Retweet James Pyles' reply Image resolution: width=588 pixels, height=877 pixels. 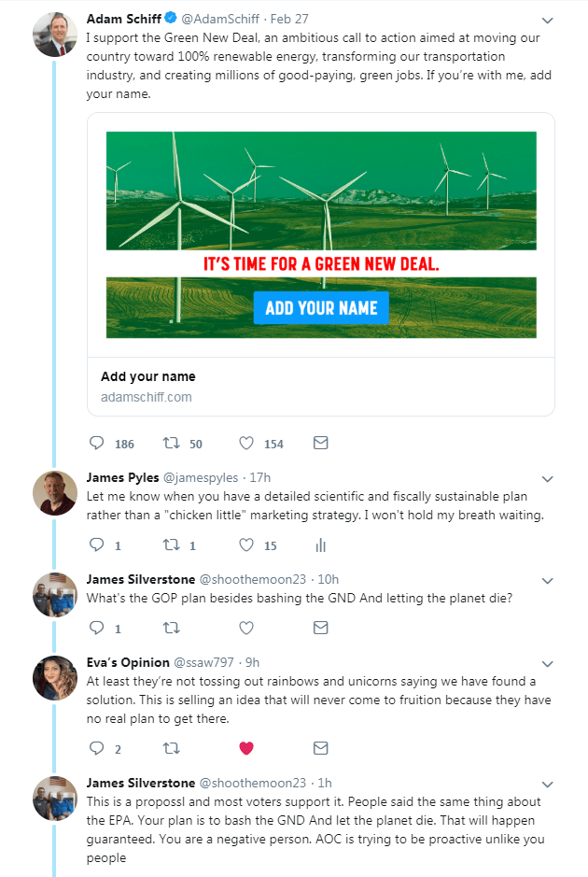172,545
